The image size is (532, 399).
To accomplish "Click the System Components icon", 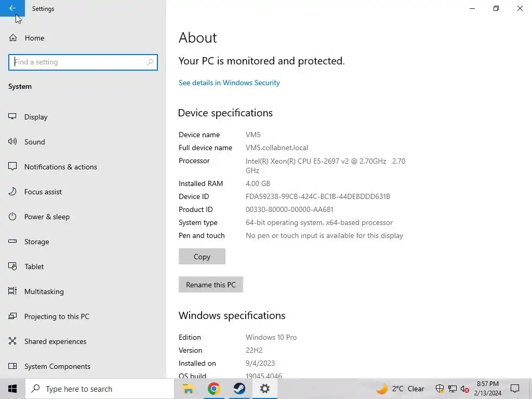I will click(12, 366).
